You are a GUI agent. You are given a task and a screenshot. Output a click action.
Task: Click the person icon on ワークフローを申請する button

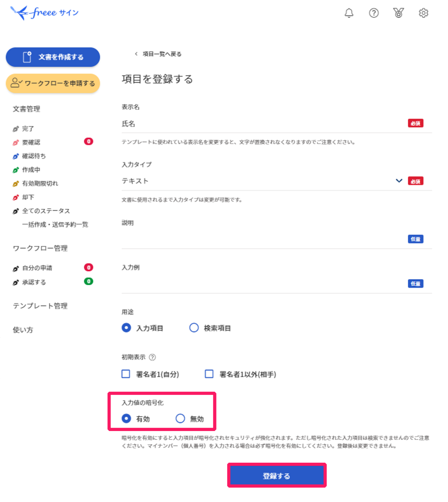pos(16,83)
